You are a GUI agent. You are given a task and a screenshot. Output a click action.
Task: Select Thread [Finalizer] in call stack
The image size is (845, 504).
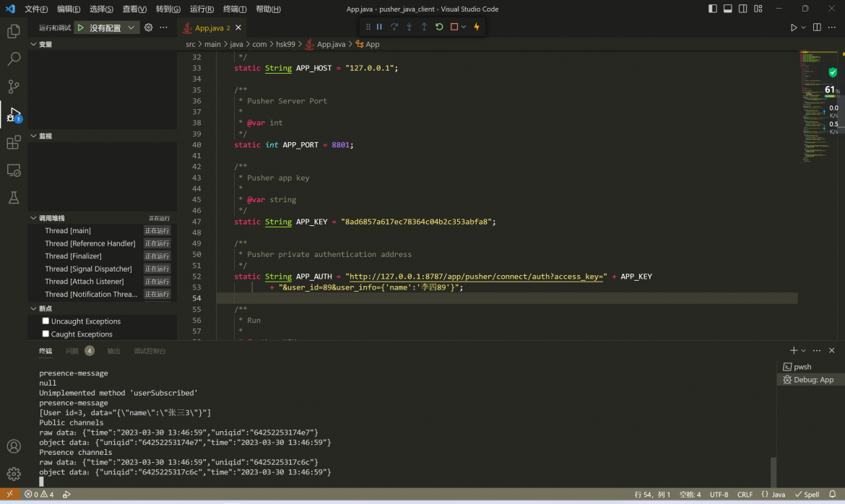coord(103,256)
